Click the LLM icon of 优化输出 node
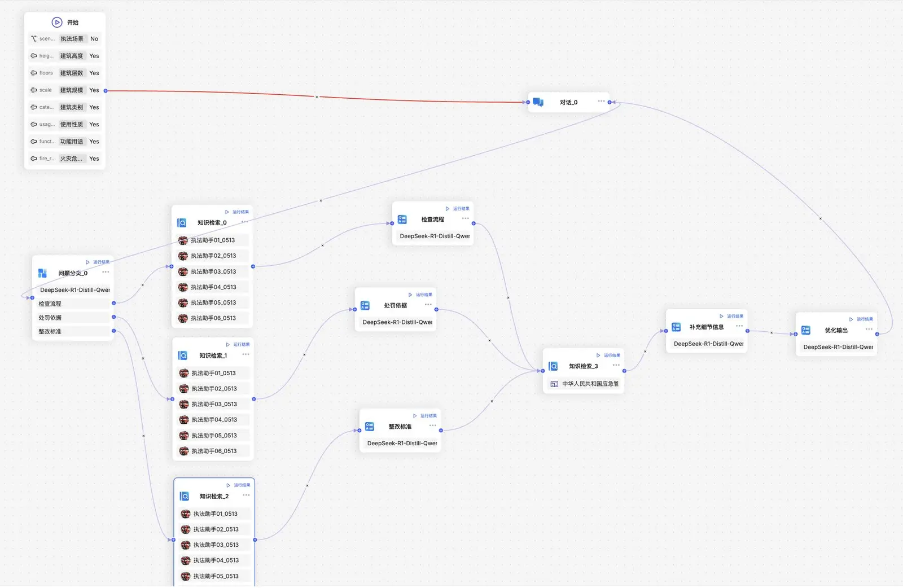Viewport: 903px width, 588px height. 806,330
